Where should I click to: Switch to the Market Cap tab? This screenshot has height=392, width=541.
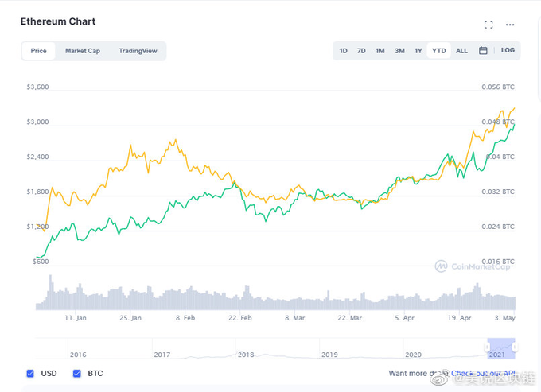coord(83,51)
